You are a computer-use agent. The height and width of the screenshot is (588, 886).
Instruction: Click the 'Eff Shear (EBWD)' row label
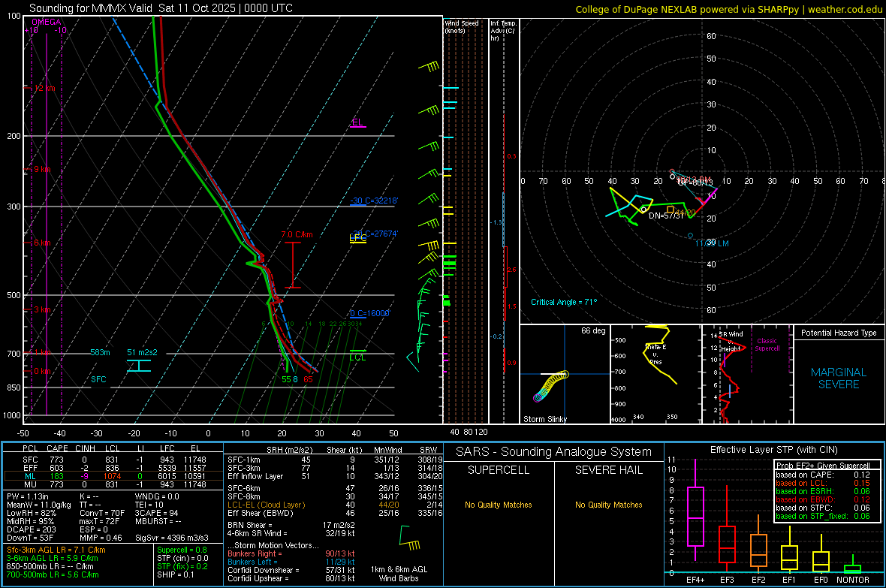point(261,513)
